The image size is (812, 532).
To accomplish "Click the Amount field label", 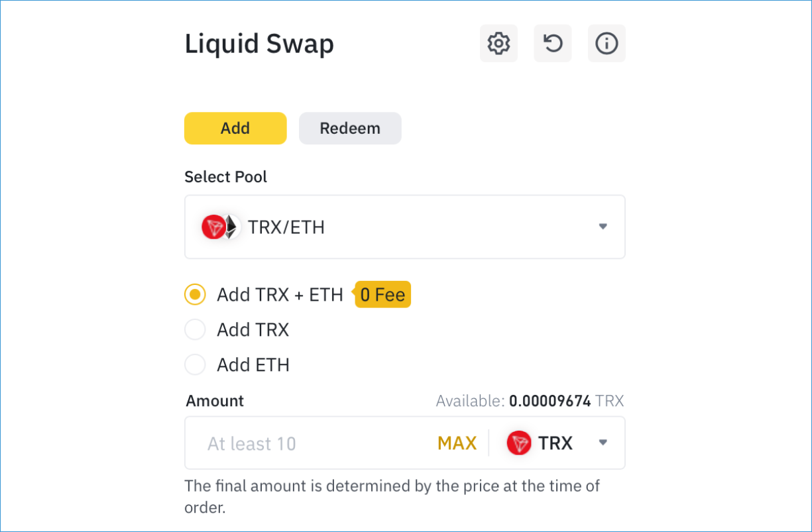I will [215, 401].
